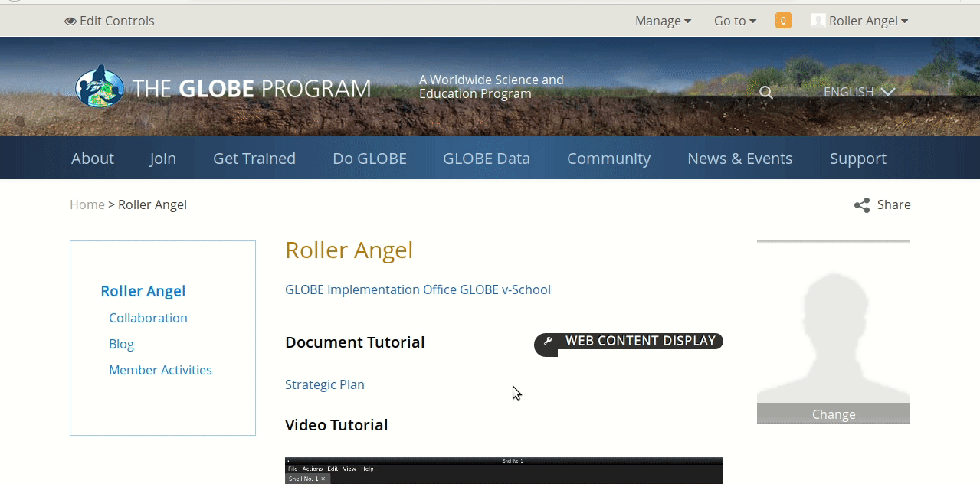Click the GLOBE Program logo
The image size is (980, 484).
coord(222,87)
